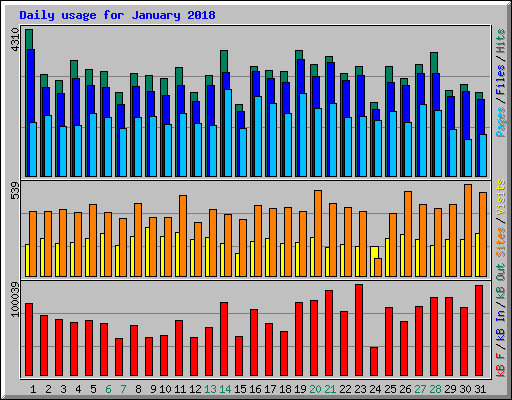Click the cyan pages bar for day 30
The width and height of the screenshot is (512, 400).
(468, 158)
